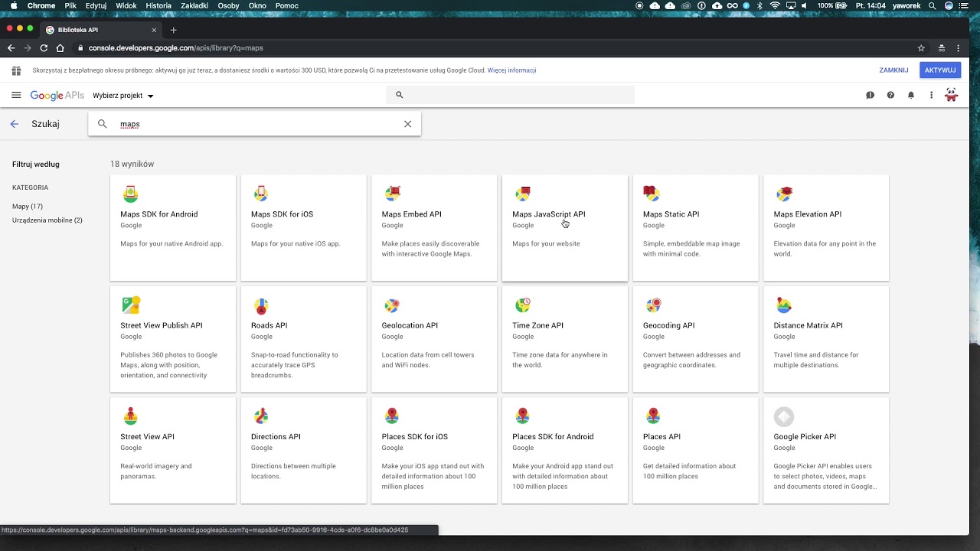The width and height of the screenshot is (980, 551).
Task: Go to Chrome home page
Action: pyautogui.click(x=60, y=48)
